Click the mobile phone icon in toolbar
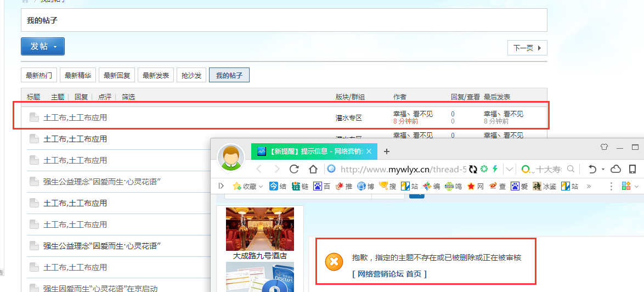 [632, 169]
